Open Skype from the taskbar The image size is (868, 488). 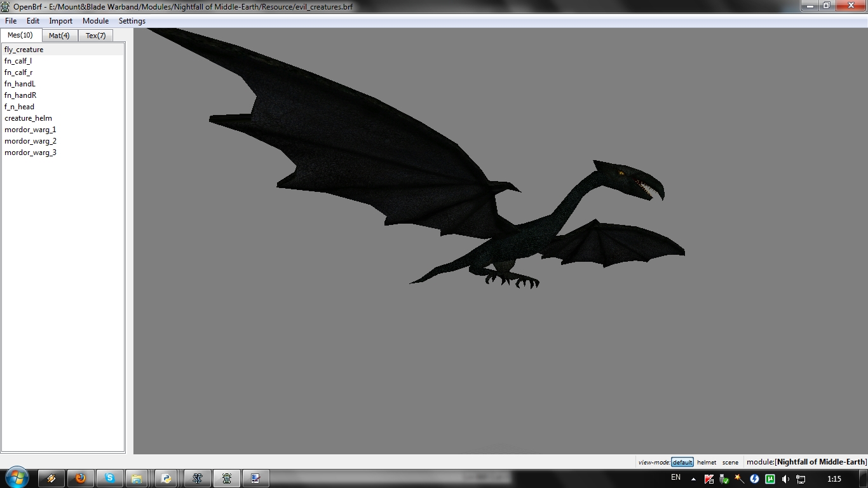(109, 478)
